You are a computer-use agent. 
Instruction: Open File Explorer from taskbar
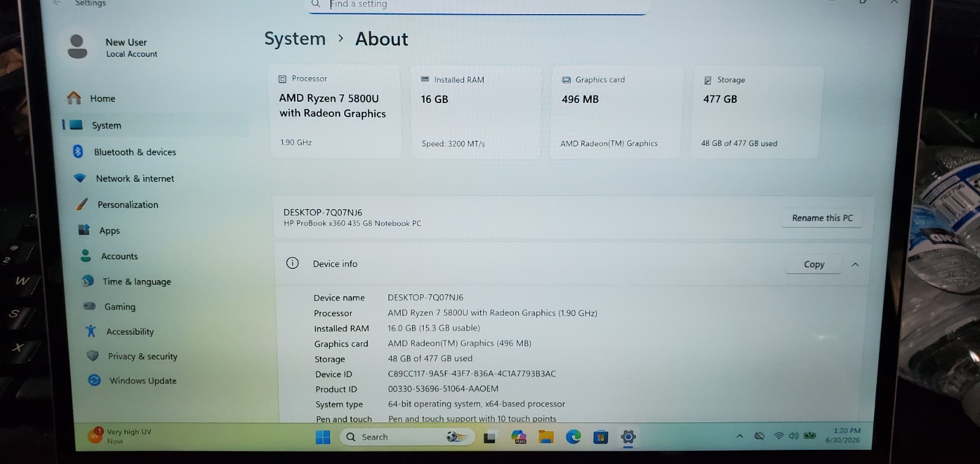click(x=546, y=437)
